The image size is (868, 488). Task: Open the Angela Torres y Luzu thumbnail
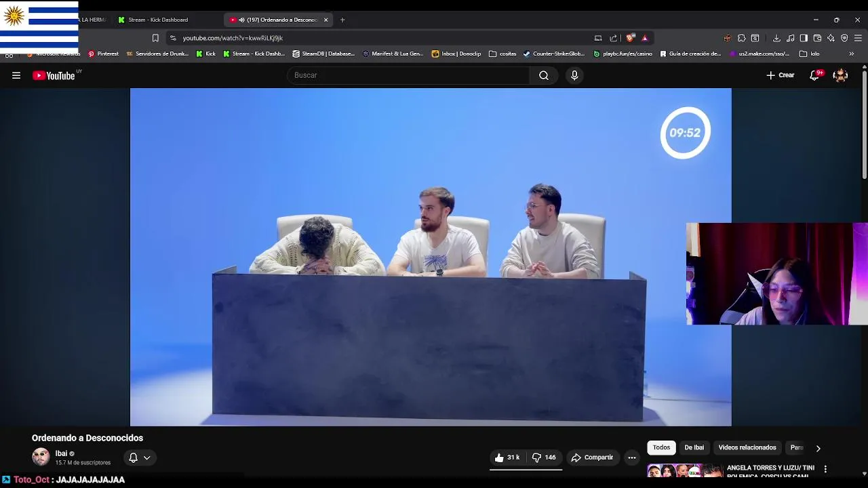[x=685, y=471]
